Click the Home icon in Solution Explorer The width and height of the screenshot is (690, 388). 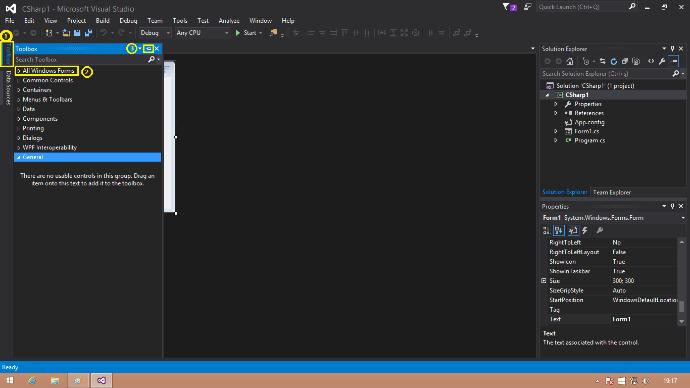tap(570, 62)
